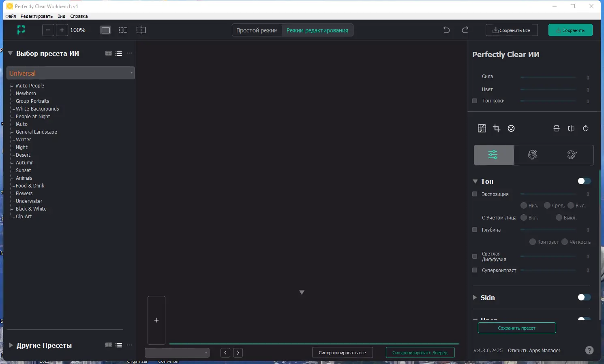Image resolution: width=604 pixels, height=364 pixels.
Task: Open the tone curve tool
Action: [482, 128]
